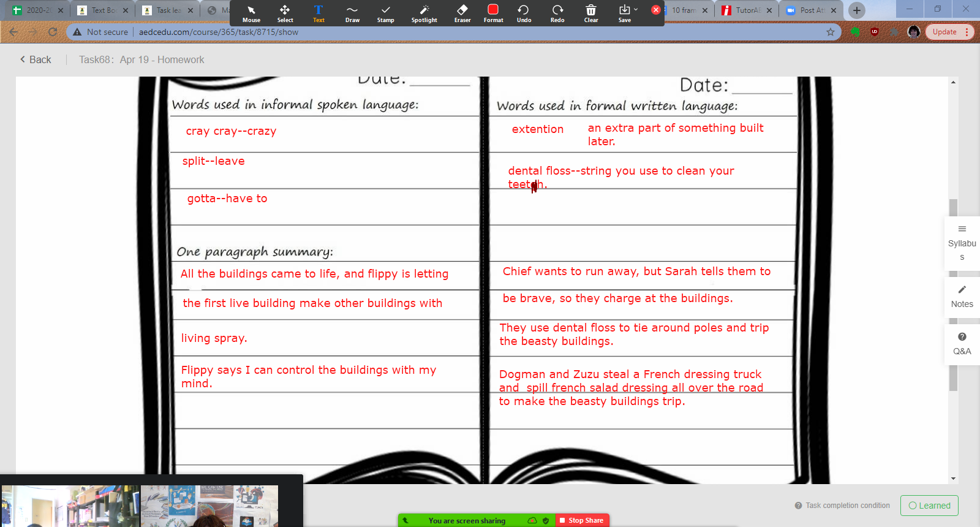Image resolution: width=980 pixels, height=527 pixels.
Task: Click the 'One paragraph summary:' heading
Action: click(x=255, y=252)
